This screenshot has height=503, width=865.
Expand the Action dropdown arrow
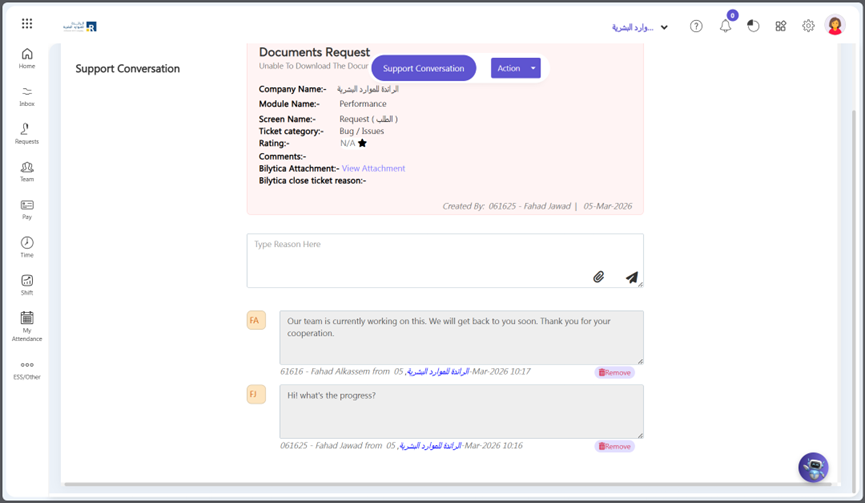(534, 68)
